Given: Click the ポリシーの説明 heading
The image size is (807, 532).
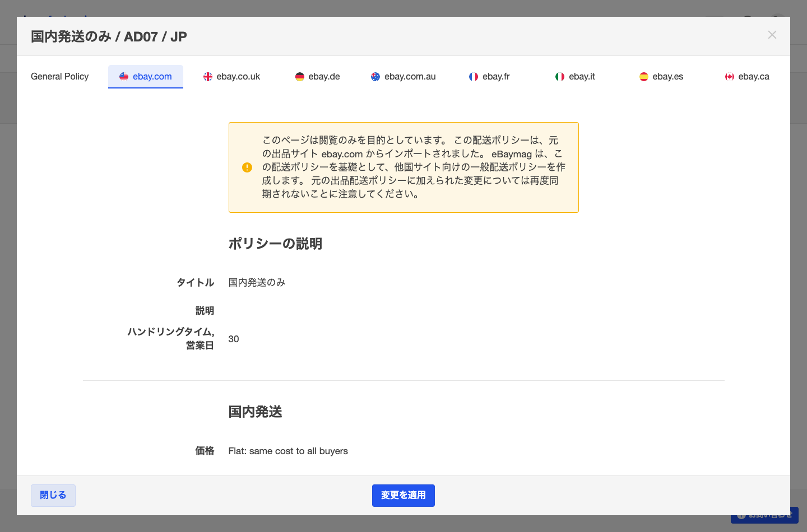Looking at the screenshot, I should tap(275, 244).
